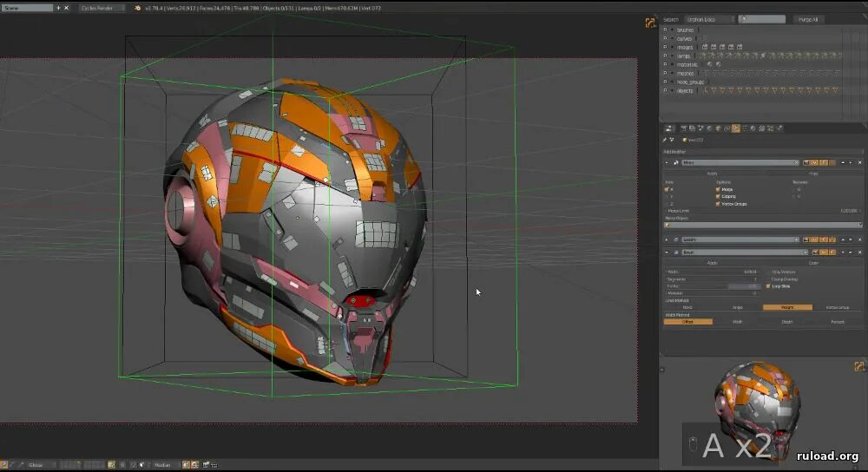Move the Solidify modifier up
This screenshot has width=868, height=472.
[843, 239]
